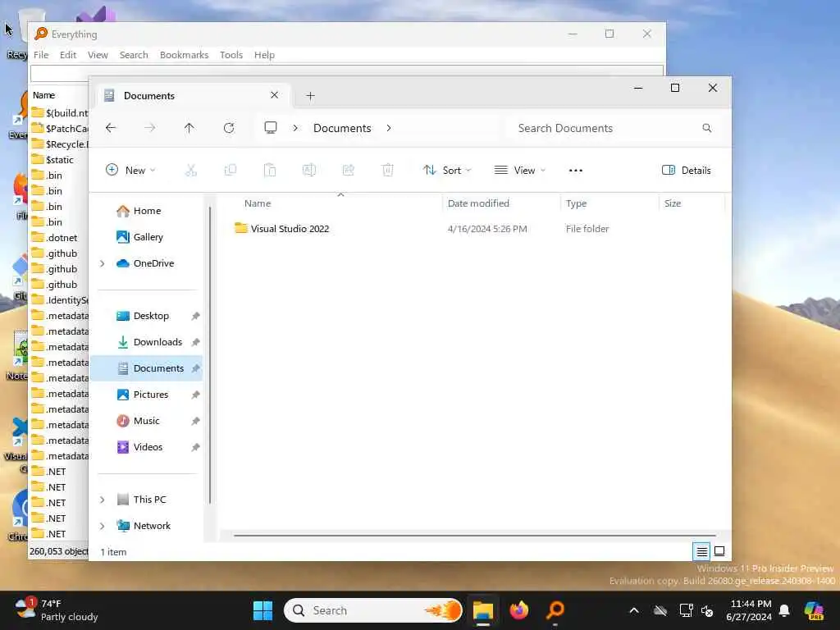Click the chevron before Documents in address bar

click(295, 128)
